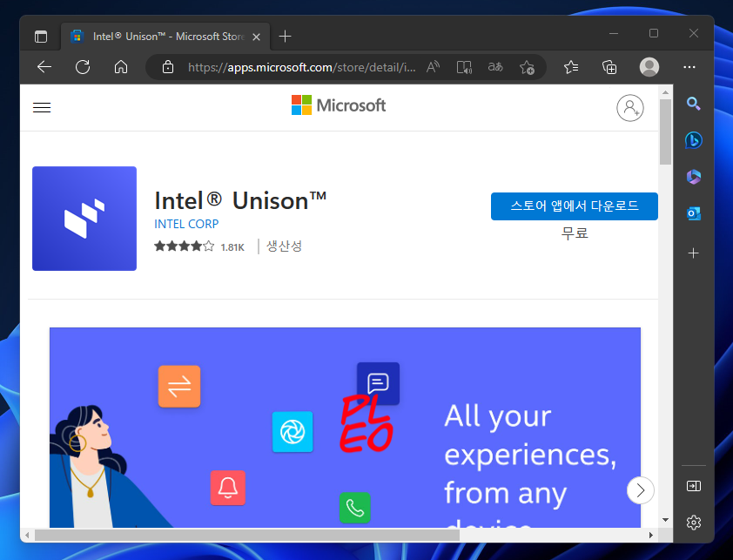Click the Intel® Unison™ app title

coord(240,200)
